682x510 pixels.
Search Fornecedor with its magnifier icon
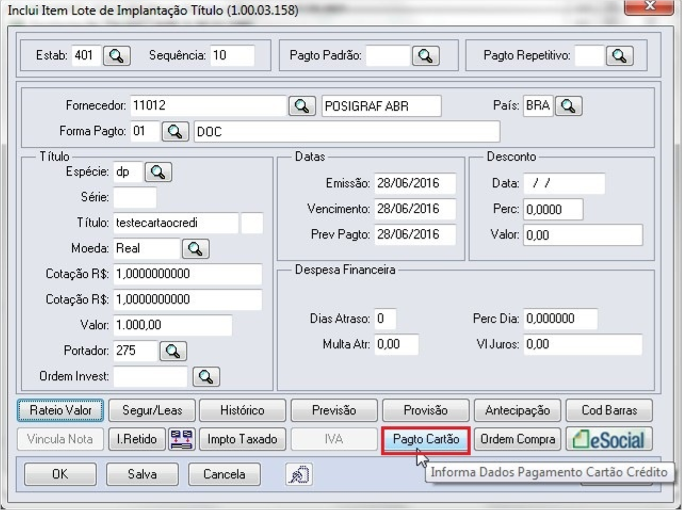(302, 106)
